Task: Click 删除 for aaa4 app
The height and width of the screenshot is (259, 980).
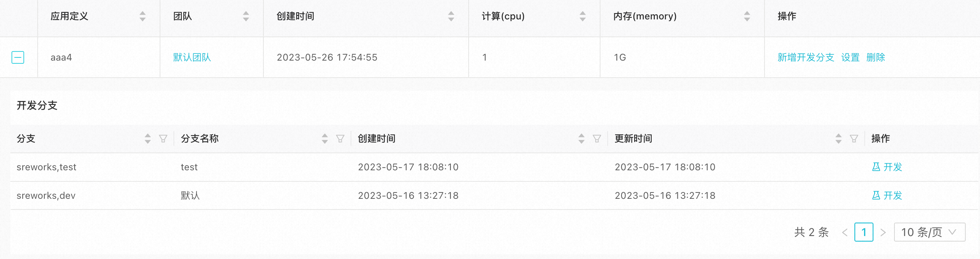Action: tap(876, 57)
